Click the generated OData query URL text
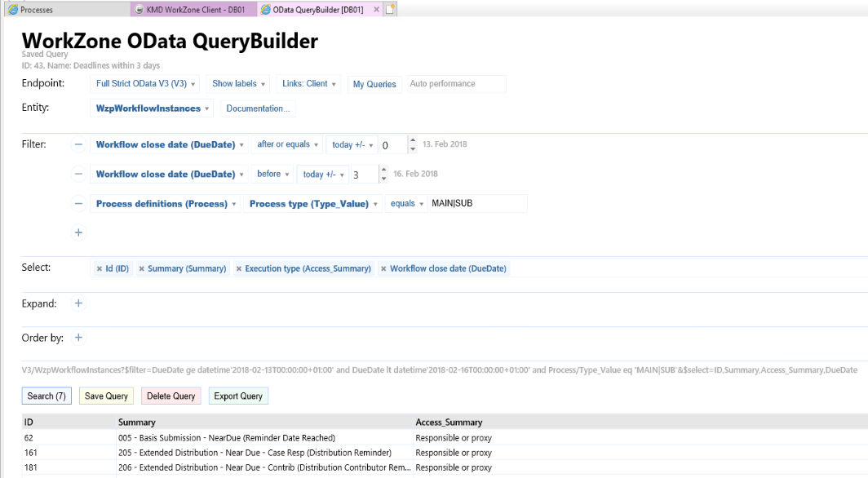The width and height of the screenshot is (868, 478). tap(440, 370)
